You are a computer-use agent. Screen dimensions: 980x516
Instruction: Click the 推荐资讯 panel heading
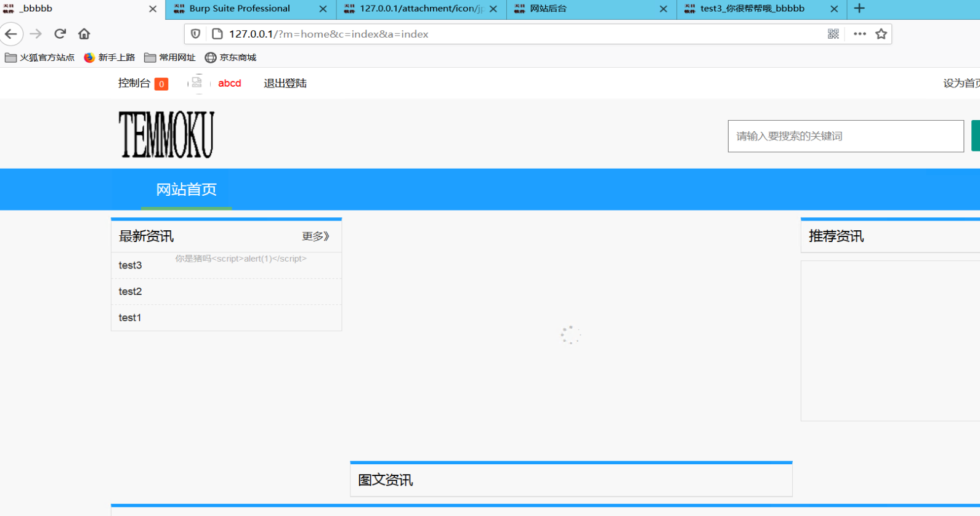pos(836,236)
